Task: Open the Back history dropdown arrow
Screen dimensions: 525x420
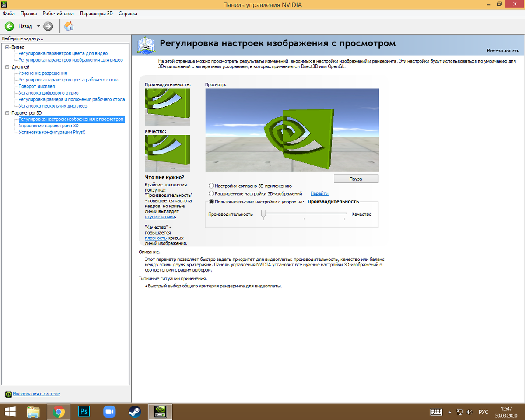Action: pyautogui.click(x=38, y=26)
